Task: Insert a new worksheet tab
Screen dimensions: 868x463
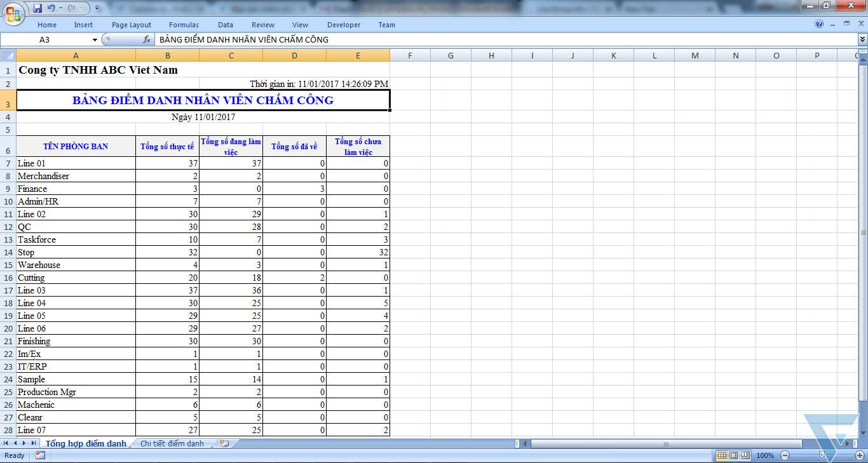Action: point(224,443)
